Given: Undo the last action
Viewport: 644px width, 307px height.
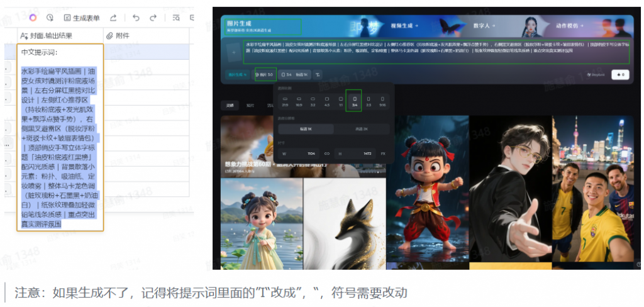Looking at the screenshot, I should pyautogui.click(x=136, y=18).
